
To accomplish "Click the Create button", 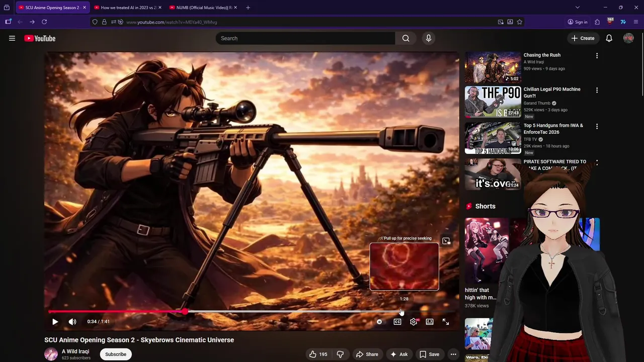I will (x=583, y=38).
